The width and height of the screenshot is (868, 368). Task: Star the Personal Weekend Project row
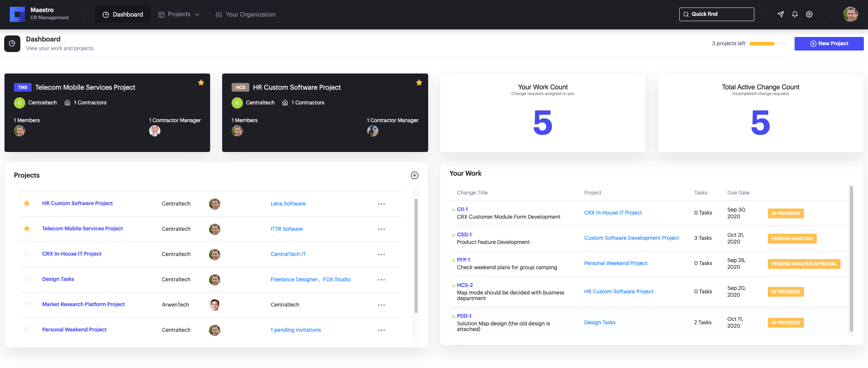pos(27,330)
